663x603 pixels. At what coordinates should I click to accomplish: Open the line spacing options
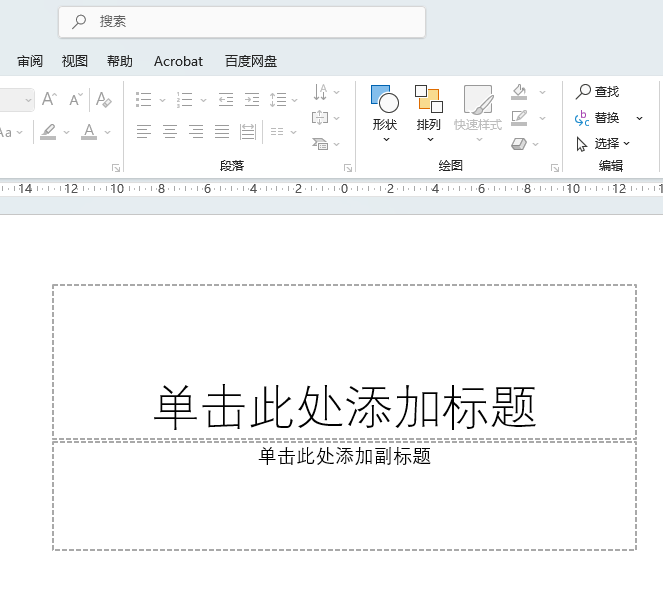pos(278,100)
